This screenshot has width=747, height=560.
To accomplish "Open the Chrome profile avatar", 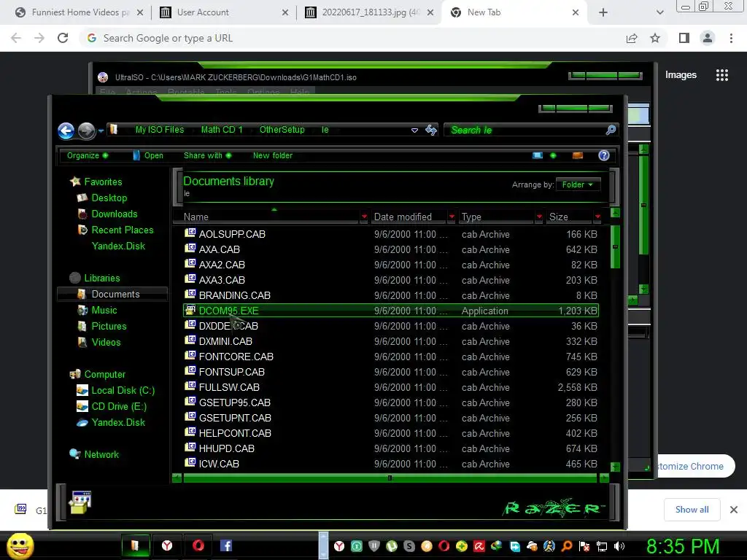I will coord(708,38).
